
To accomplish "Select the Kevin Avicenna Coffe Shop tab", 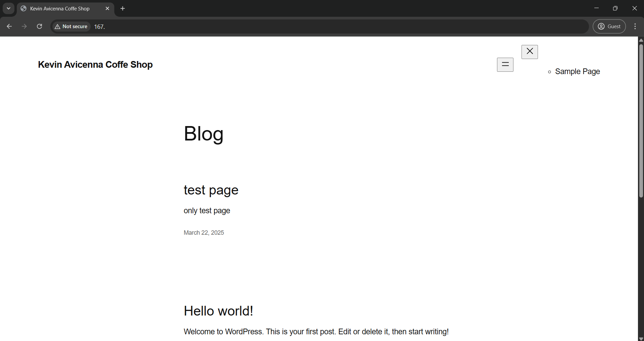I will tap(60, 8).
